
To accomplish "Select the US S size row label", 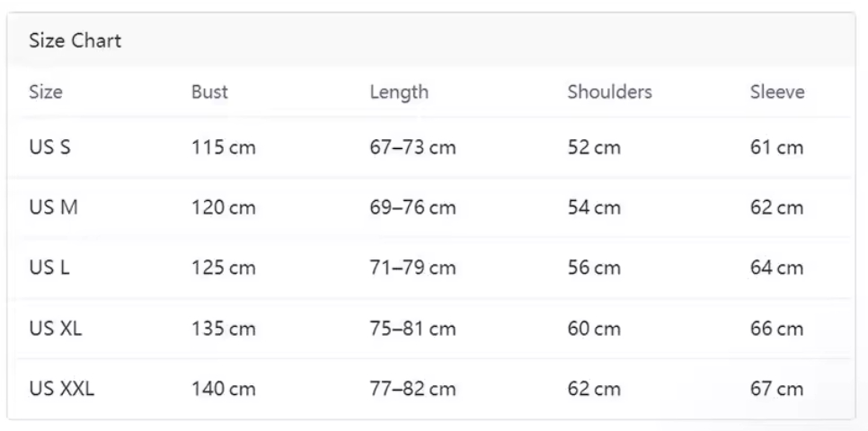I will tap(49, 147).
